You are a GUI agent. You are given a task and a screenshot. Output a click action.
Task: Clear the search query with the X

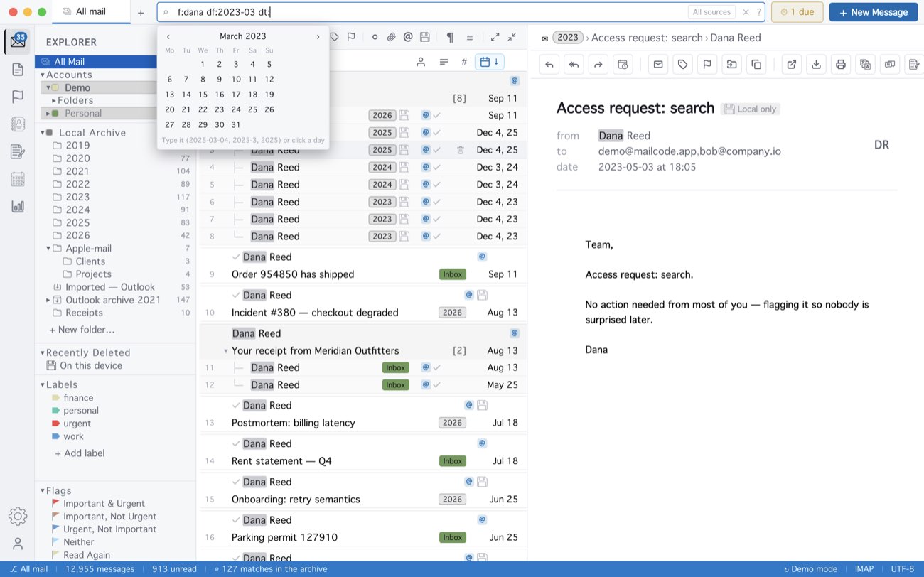(x=746, y=12)
